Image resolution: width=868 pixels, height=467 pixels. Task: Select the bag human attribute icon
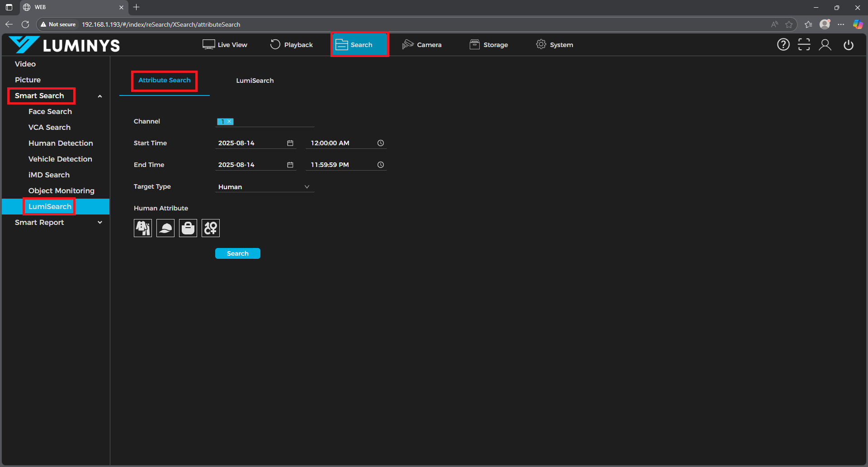coord(188,228)
